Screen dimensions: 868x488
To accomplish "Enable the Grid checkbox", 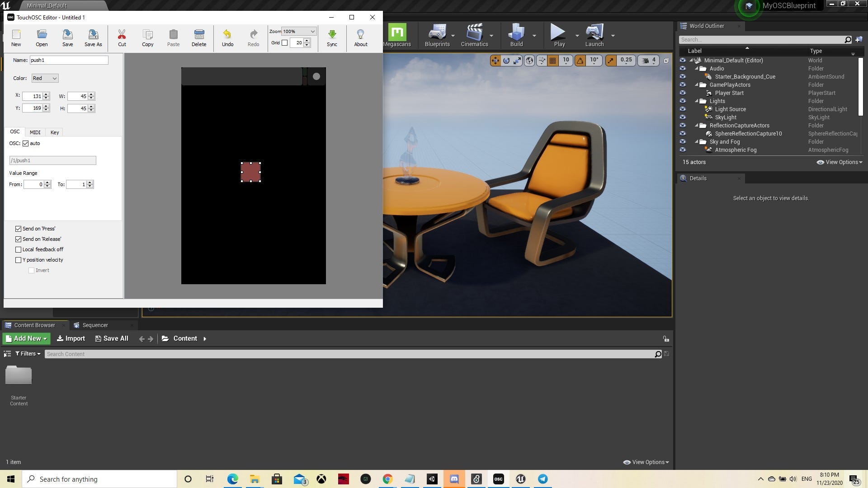I will click(285, 42).
